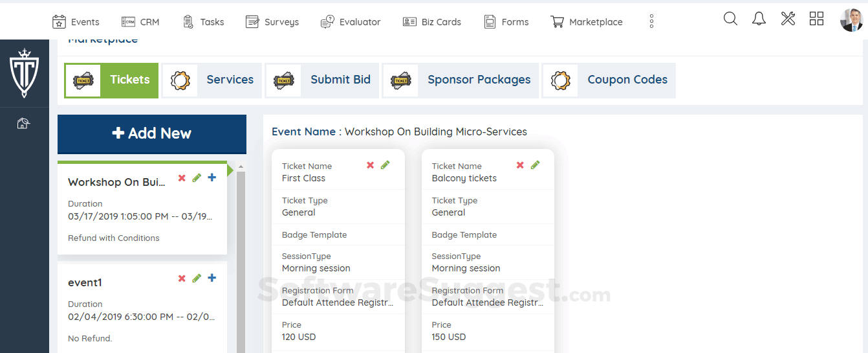This screenshot has width=868, height=353.
Task: Edit the Balcony tickets ticket
Action: 536,165
